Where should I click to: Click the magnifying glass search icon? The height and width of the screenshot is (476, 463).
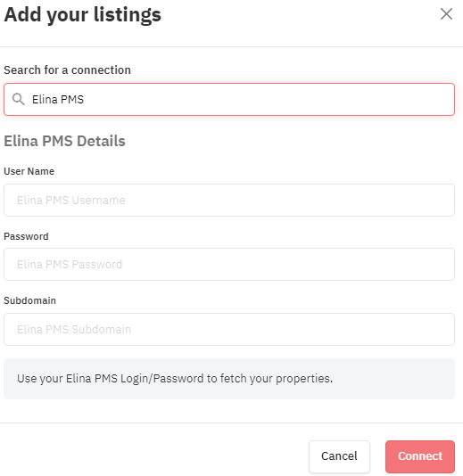pos(18,99)
